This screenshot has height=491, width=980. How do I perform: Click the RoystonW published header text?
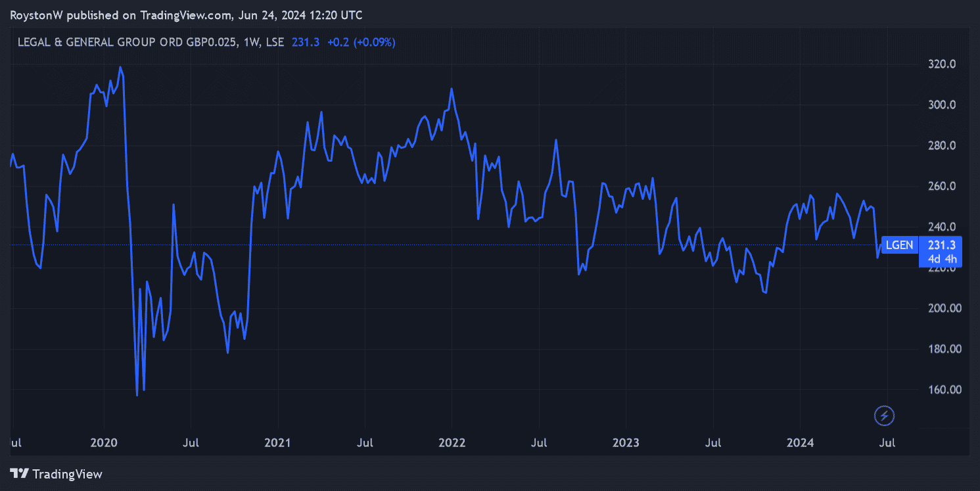(x=186, y=14)
